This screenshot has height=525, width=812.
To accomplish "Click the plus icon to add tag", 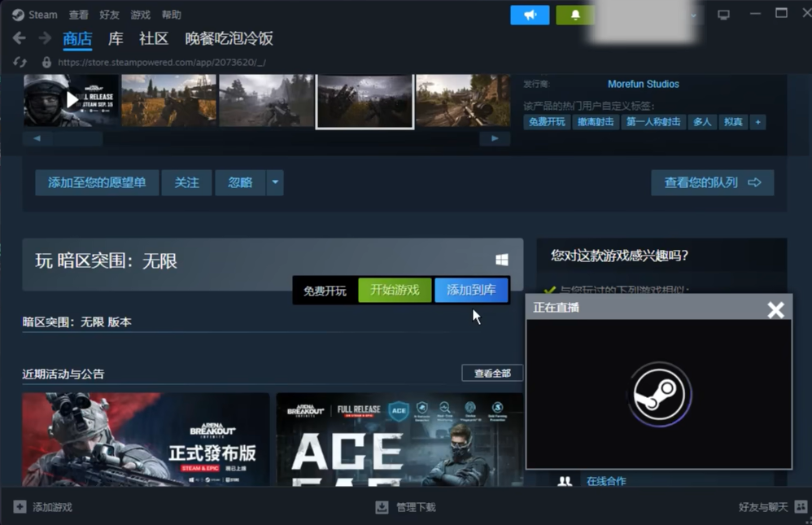I will [757, 122].
